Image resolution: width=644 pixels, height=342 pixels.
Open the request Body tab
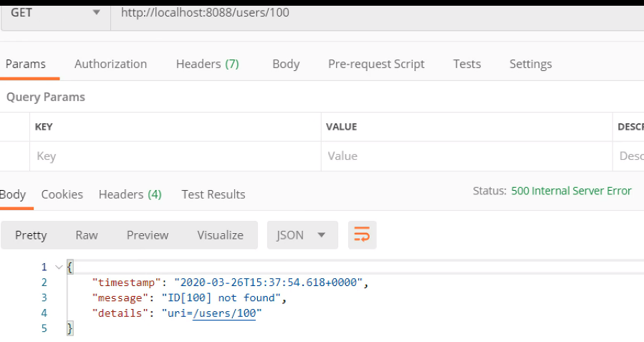(x=286, y=64)
